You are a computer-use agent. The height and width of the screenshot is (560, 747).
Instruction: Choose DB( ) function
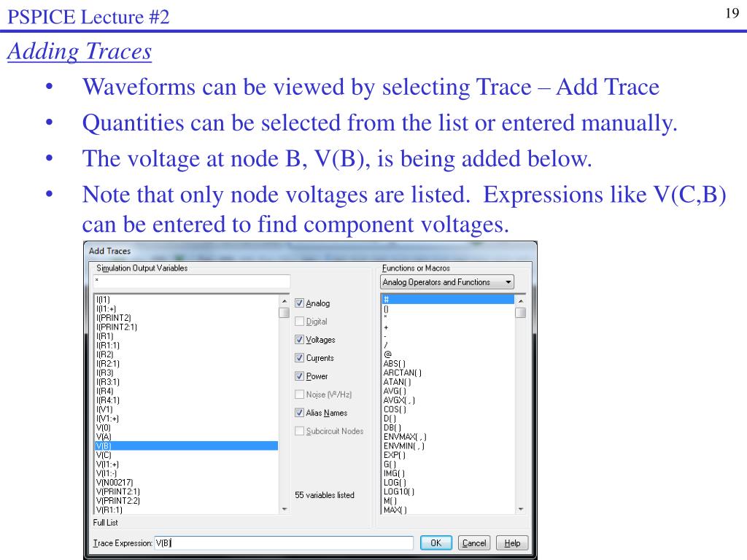(x=392, y=427)
